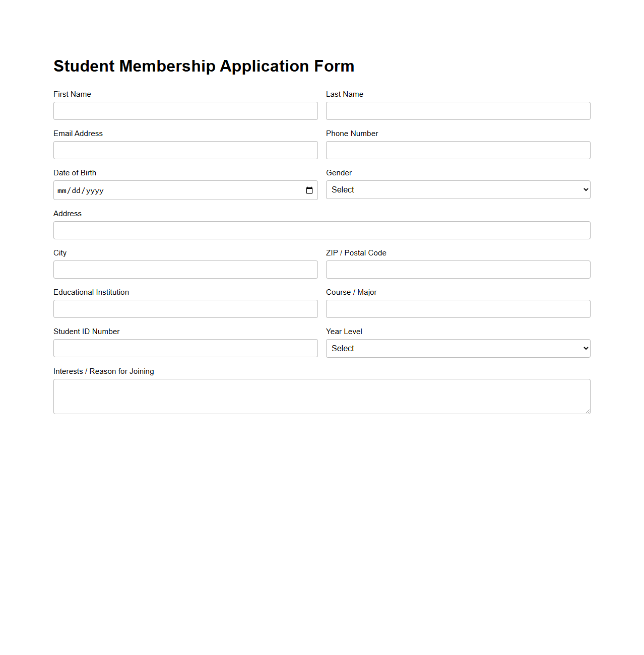Open the Gender select showing 'Select'
The height and width of the screenshot is (655, 644).
click(x=458, y=189)
